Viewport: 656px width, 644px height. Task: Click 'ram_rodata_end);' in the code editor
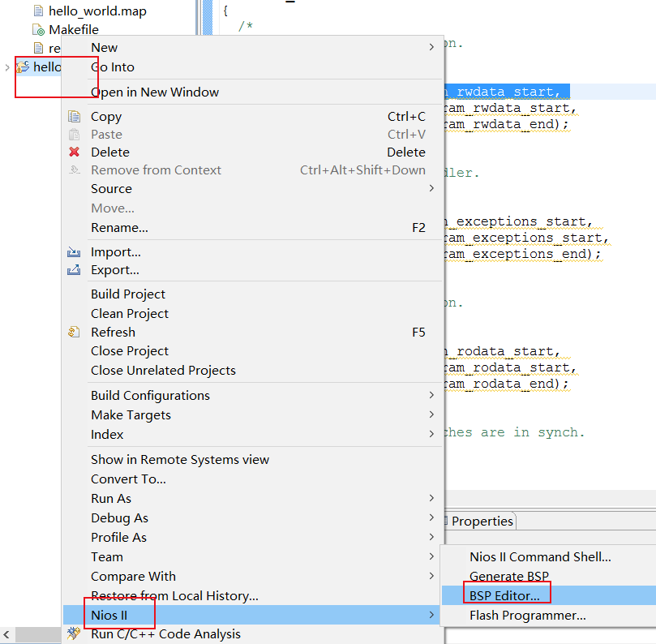point(506,384)
